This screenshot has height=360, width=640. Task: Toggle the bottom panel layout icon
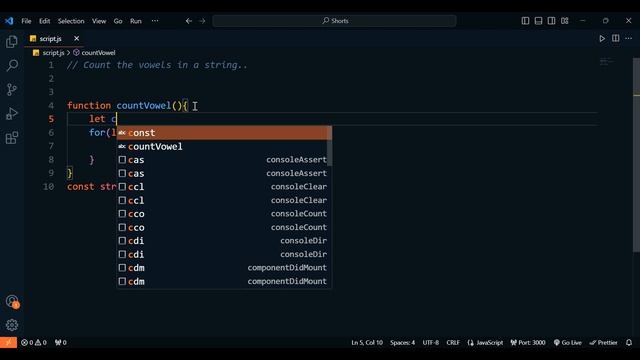coord(538,21)
